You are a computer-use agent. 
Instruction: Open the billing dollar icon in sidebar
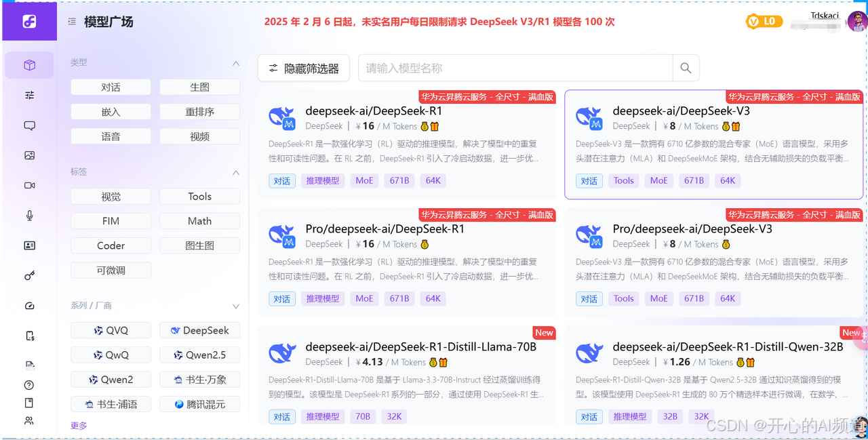29,336
